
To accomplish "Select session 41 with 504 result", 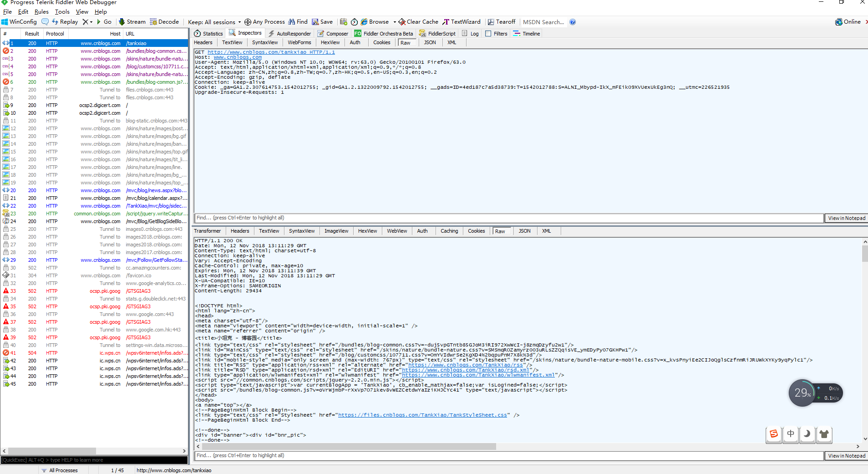I will tap(94, 353).
